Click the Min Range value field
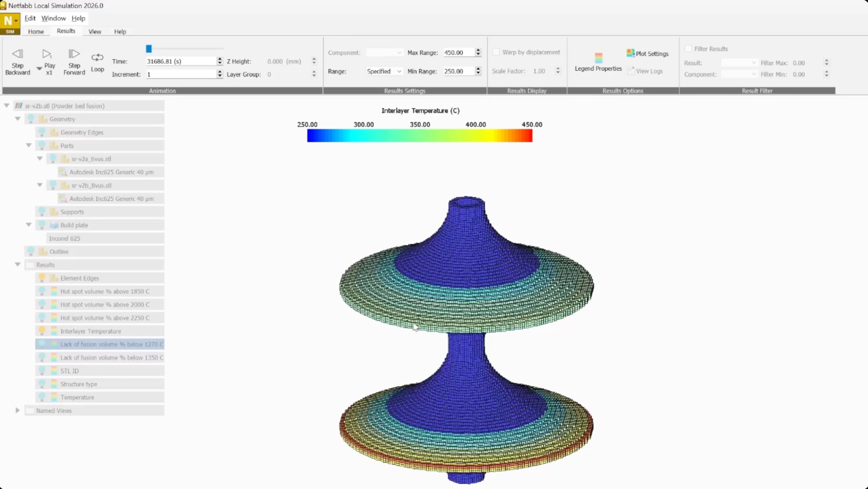Screen dimensions: 868x489 click(x=459, y=71)
